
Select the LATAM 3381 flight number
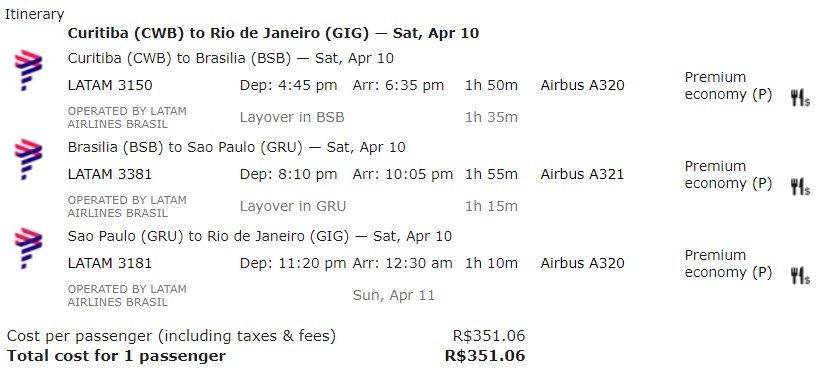110,174
